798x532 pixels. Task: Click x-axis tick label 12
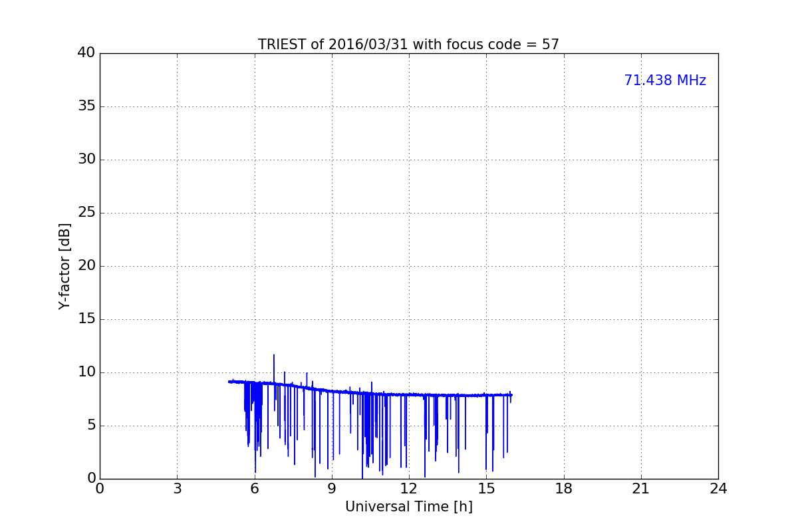409,489
